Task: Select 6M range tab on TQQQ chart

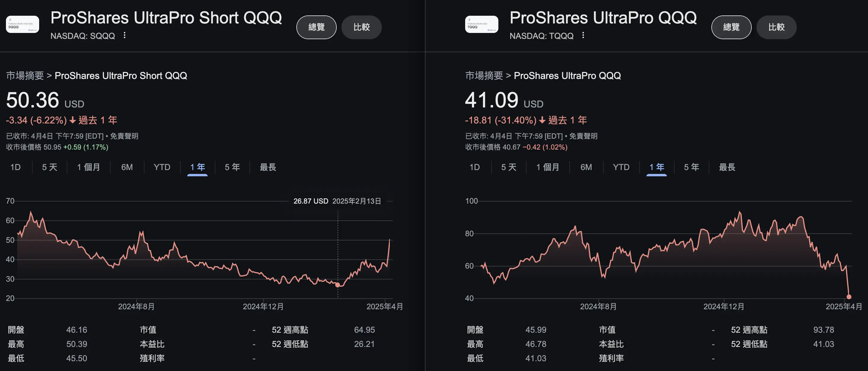Action: pos(586,167)
